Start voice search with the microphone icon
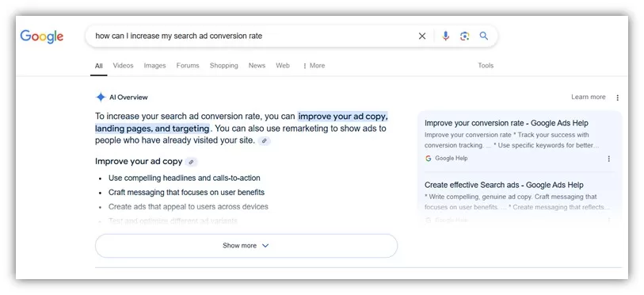This screenshot has width=644, height=295. tap(446, 36)
